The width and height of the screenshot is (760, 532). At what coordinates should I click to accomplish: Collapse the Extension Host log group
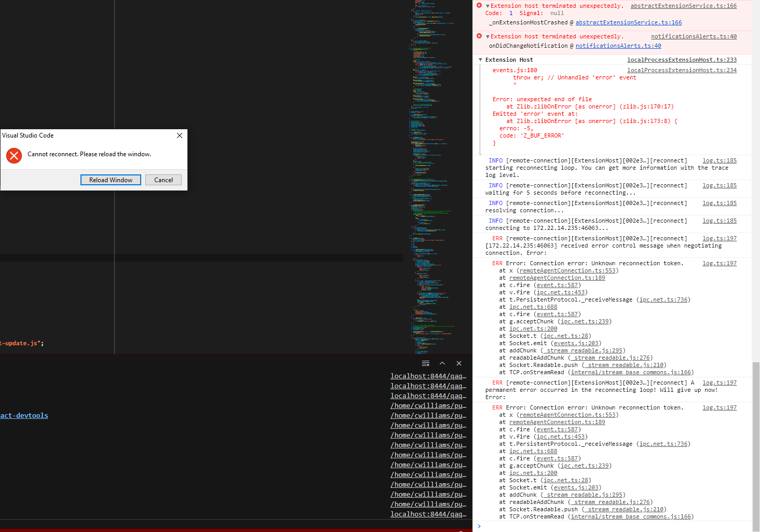(480, 59)
